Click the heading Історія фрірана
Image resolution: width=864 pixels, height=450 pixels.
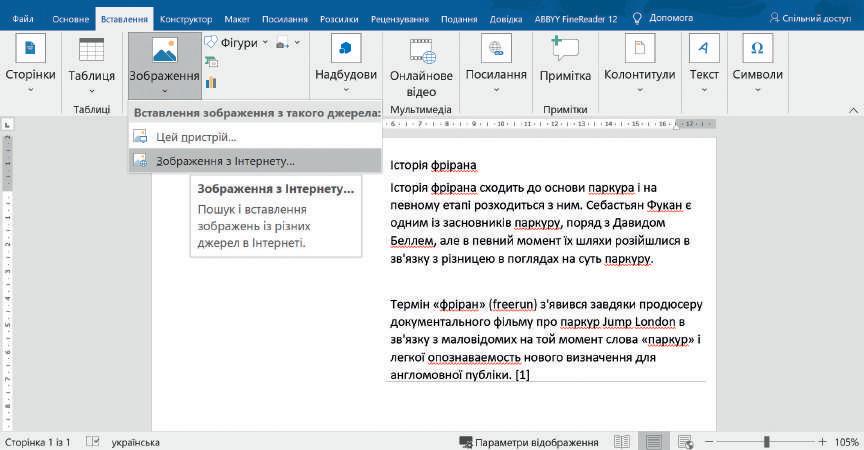(433, 165)
